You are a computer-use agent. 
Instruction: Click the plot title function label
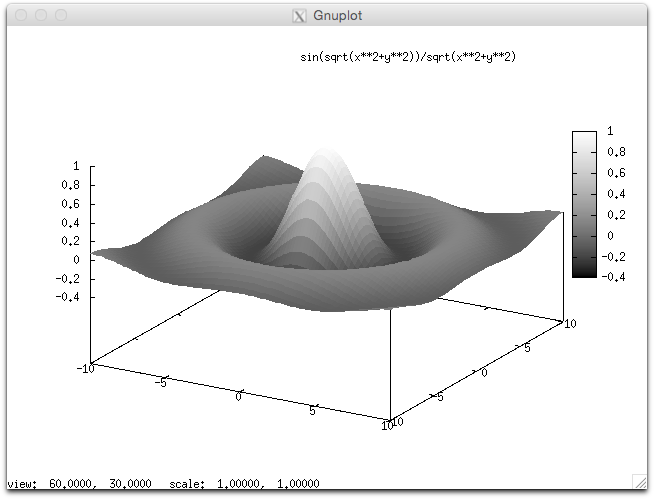[x=408, y=57]
